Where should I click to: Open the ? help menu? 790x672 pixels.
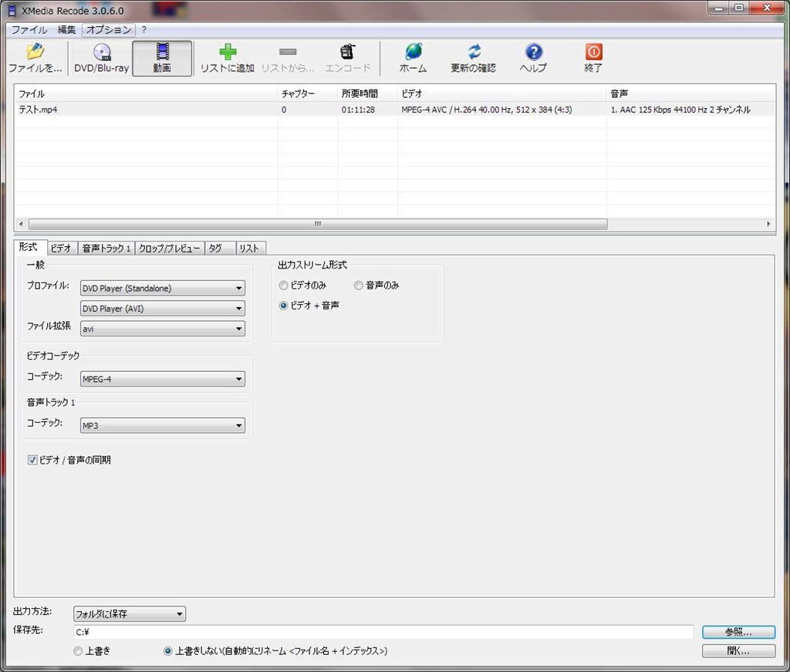click(x=144, y=30)
